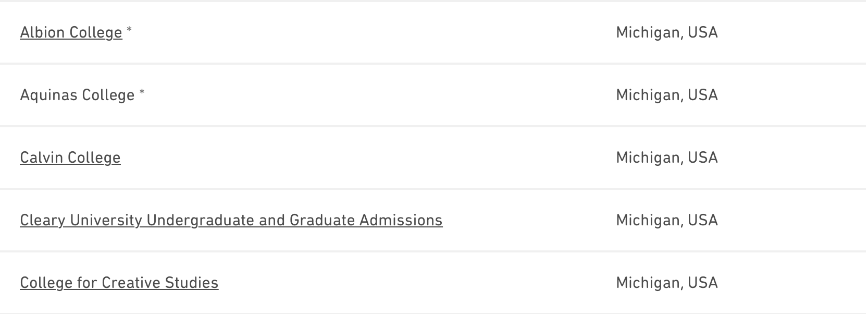Click the word "Admissions" in the Cleary link
868x314 pixels.
pyautogui.click(x=401, y=220)
